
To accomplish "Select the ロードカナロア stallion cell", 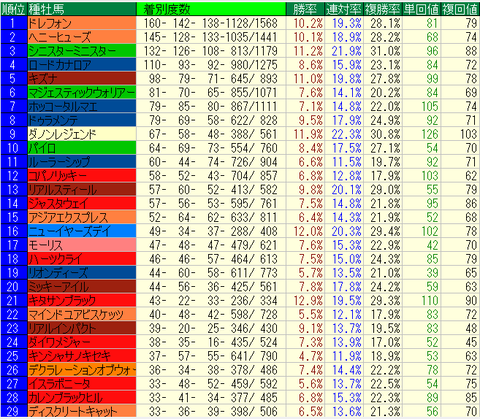I will (x=82, y=65).
